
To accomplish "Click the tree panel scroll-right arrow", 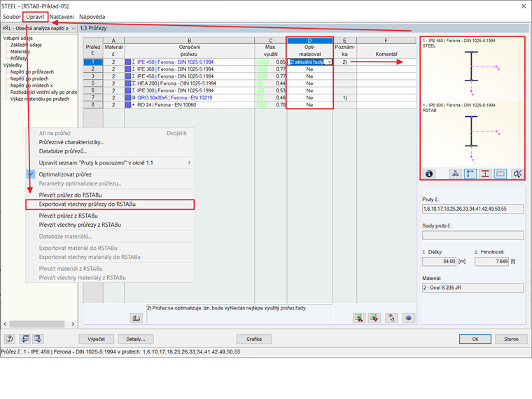I will [73, 324].
